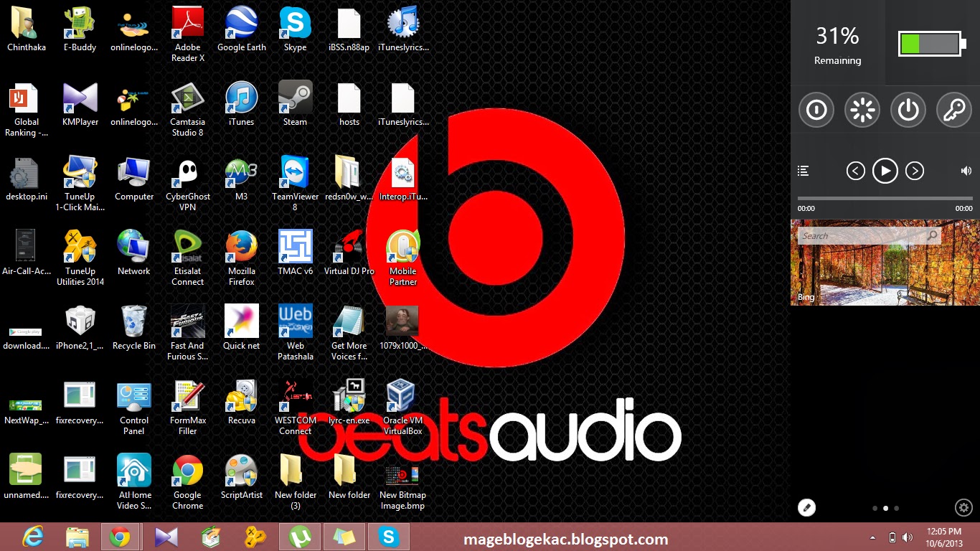Click the desktop.ini file icon
This screenshot has height=551, width=980.
tap(27, 178)
